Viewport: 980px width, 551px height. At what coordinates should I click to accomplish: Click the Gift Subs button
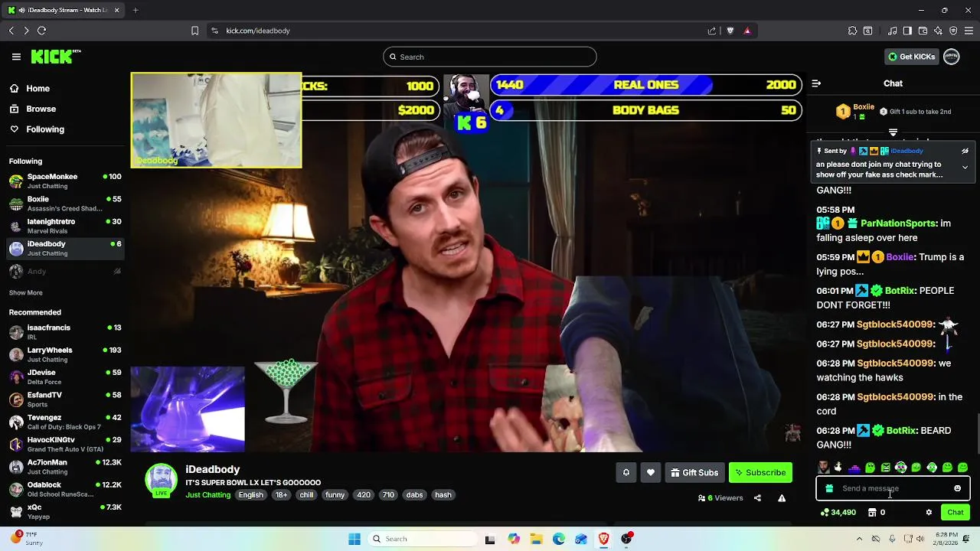[694, 473]
